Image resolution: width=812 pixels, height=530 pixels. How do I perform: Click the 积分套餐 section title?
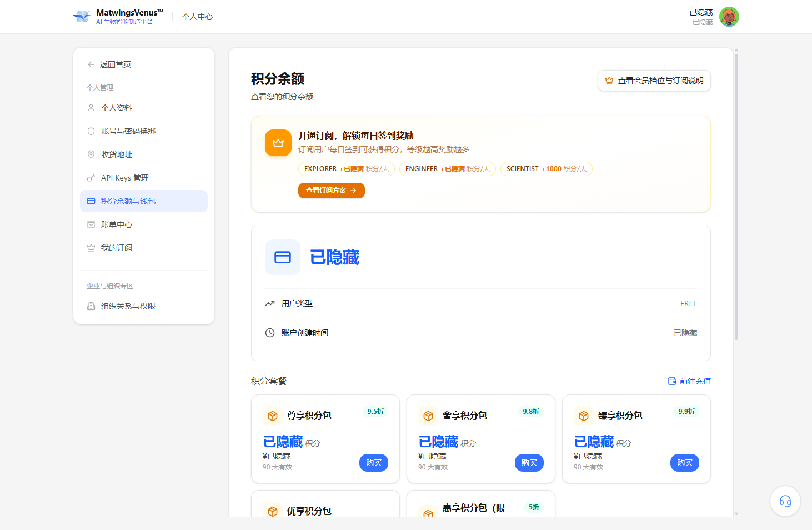pos(269,381)
